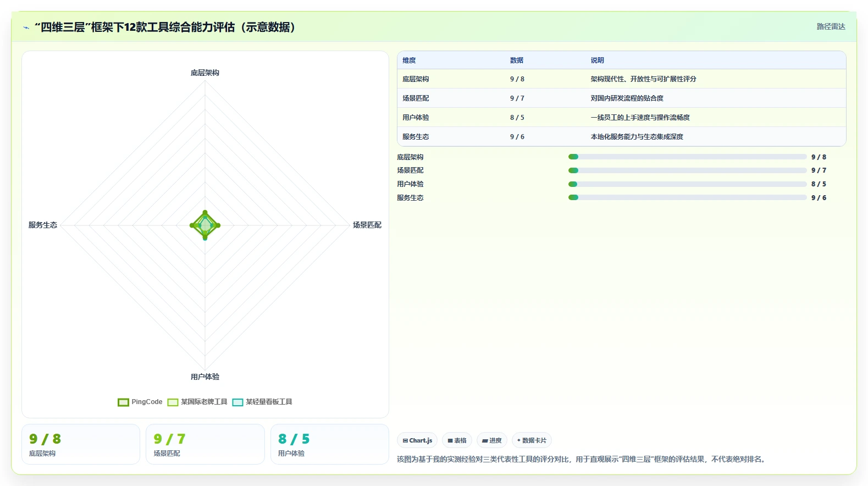Image resolution: width=868 pixels, height=486 pixels.
Task: Click the 服务生态 progress bar
Action: [x=687, y=197]
